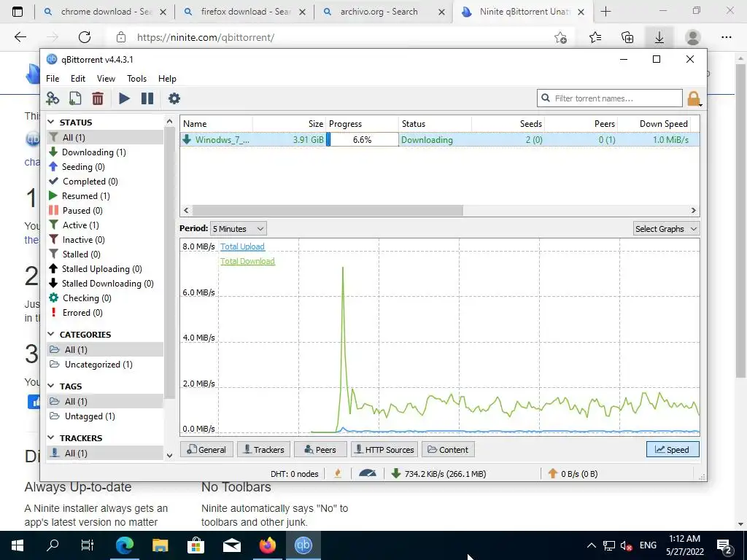Collapse the TAGS section
Viewport: 747px width, 560px height.
click(x=51, y=386)
